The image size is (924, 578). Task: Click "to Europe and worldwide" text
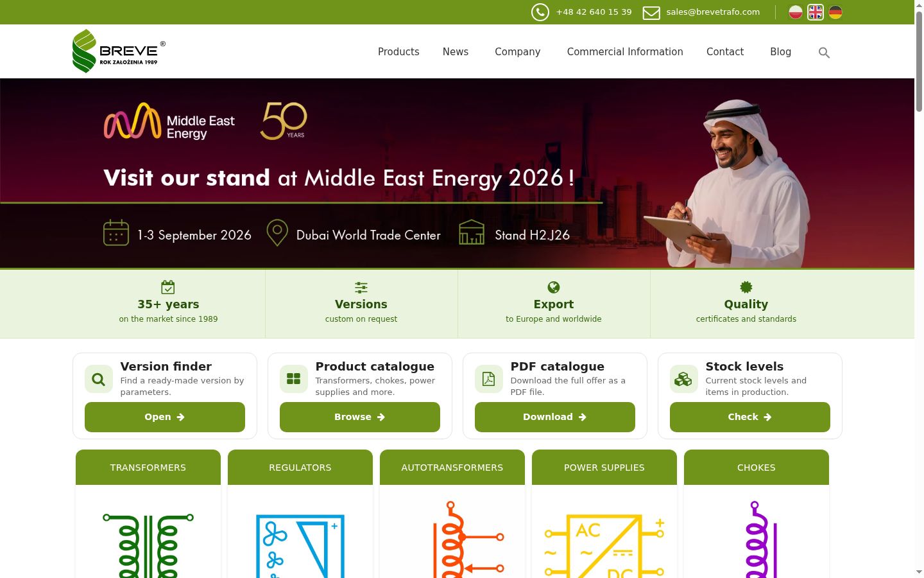coord(554,319)
